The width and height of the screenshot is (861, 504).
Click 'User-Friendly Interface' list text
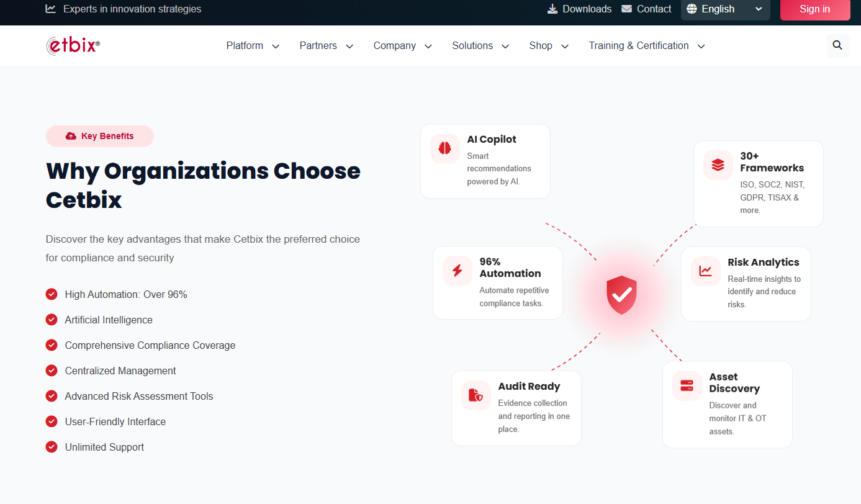click(115, 421)
